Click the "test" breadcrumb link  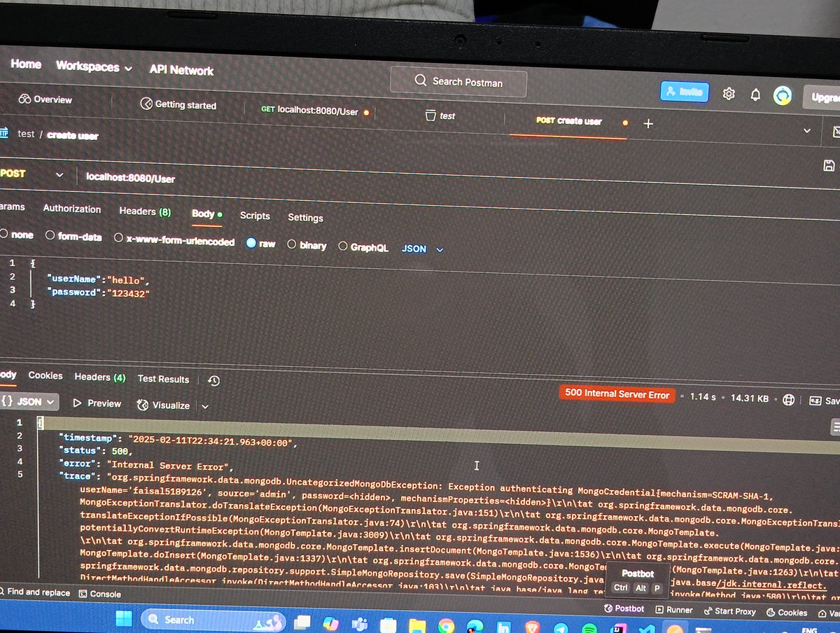[x=26, y=134]
